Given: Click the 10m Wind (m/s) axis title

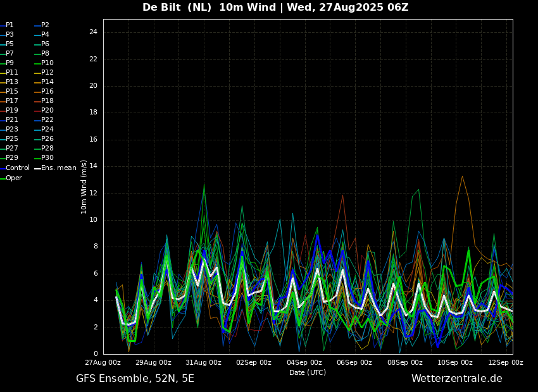Looking at the screenshot, I should pos(84,187).
